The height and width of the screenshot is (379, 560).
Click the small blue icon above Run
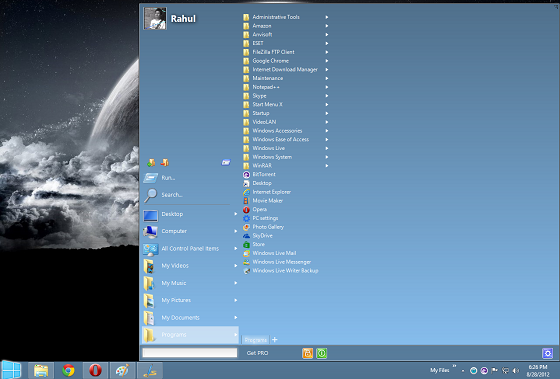tap(226, 163)
